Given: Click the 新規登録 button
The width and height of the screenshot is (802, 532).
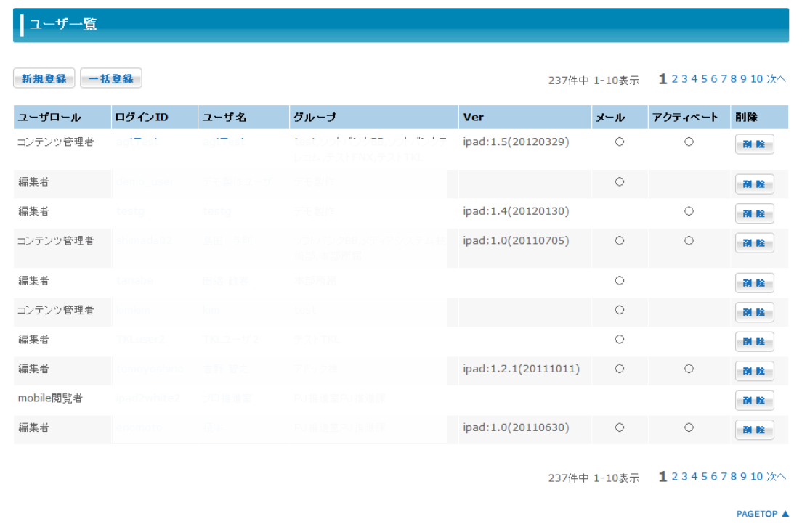Looking at the screenshot, I should [44, 79].
